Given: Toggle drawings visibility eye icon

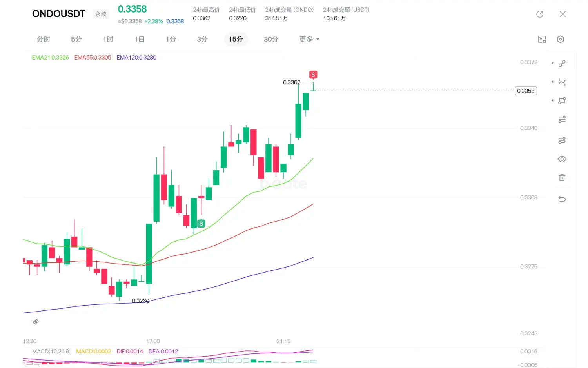Looking at the screenshot, I should (x=562, y=159).
